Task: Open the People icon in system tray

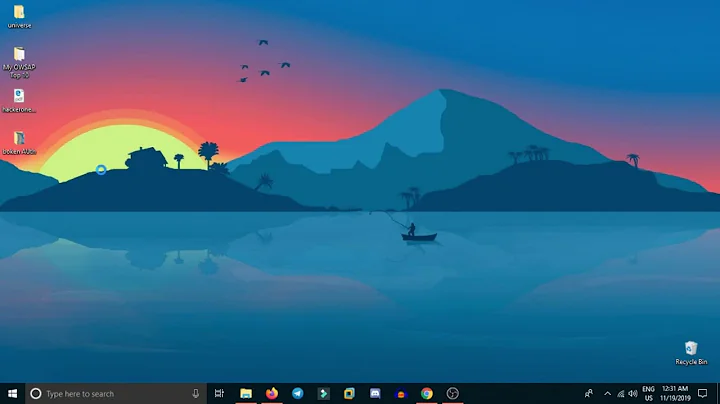Action: (589, 393)
